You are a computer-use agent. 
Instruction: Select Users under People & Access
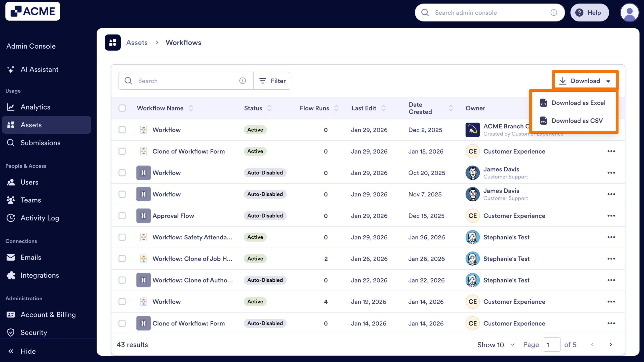[29, 182]
